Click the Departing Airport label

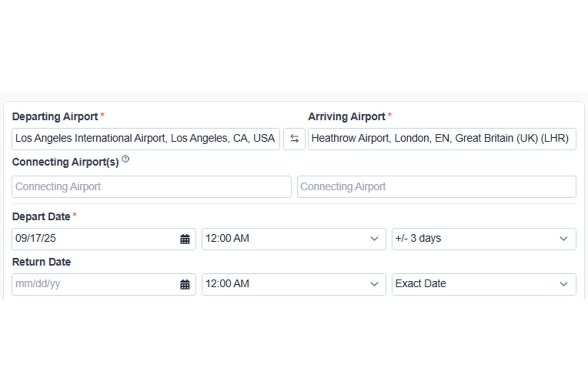(x=55, y=116)
